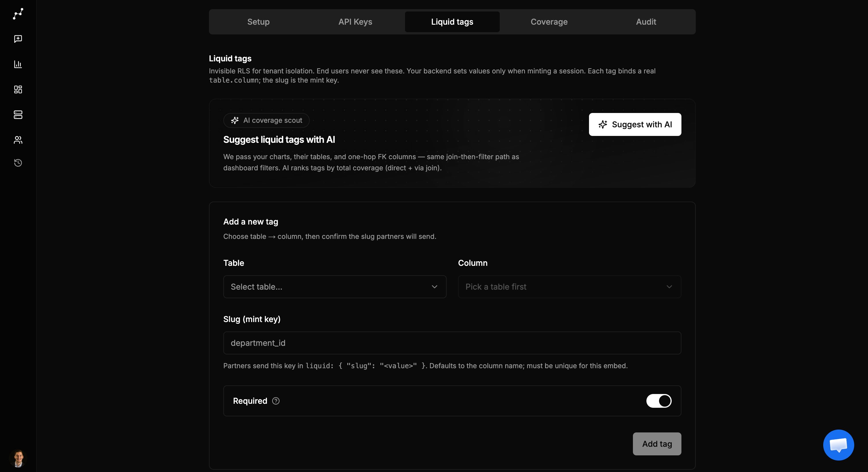The height and width of the screenshot is (472, 868).
Task: Click the Add tag button
Action: click(657, 444)
